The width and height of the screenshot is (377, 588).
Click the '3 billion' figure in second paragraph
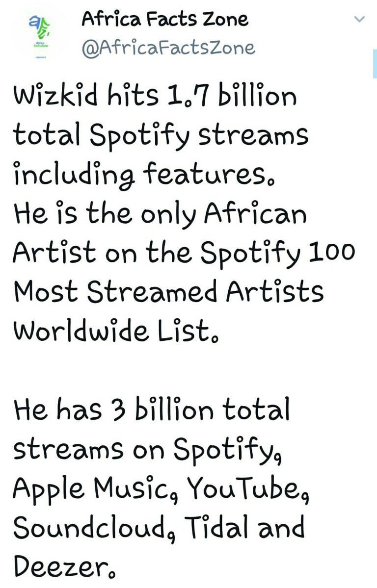coord(162,409)
